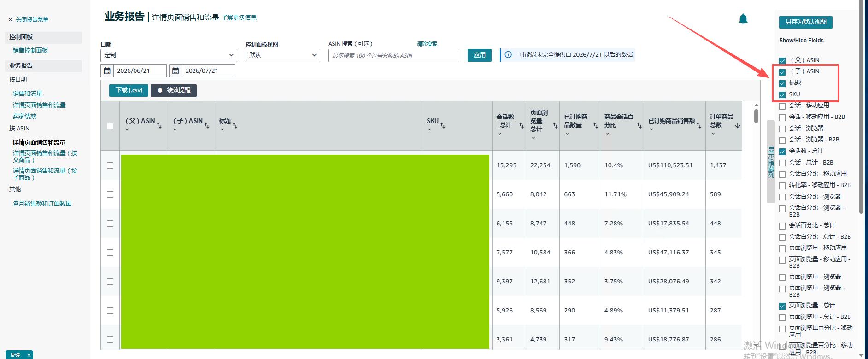This screenshot has height=359, width=868.
Task: Click the 清除搜索 link
Action: point(427,44)
